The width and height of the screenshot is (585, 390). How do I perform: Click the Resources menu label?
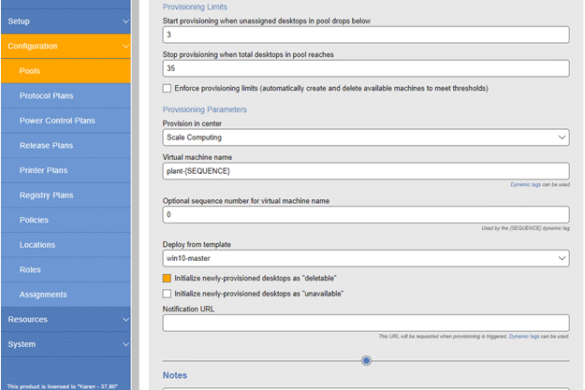[28, 319]
